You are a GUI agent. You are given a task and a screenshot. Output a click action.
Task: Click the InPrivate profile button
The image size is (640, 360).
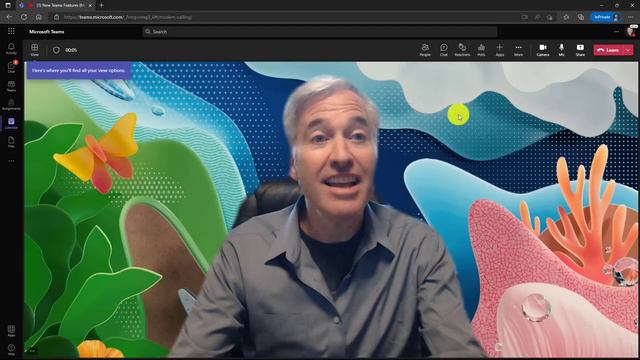point(606,17)
